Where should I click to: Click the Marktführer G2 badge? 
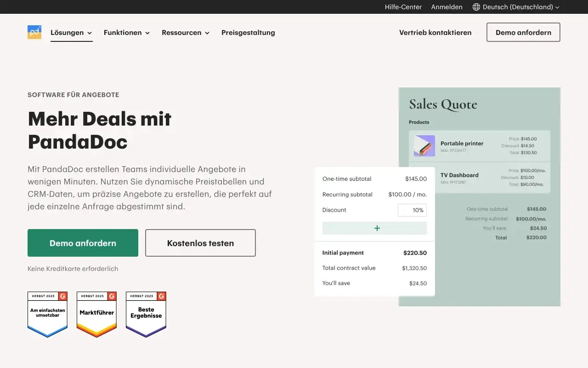coord(96,314)
